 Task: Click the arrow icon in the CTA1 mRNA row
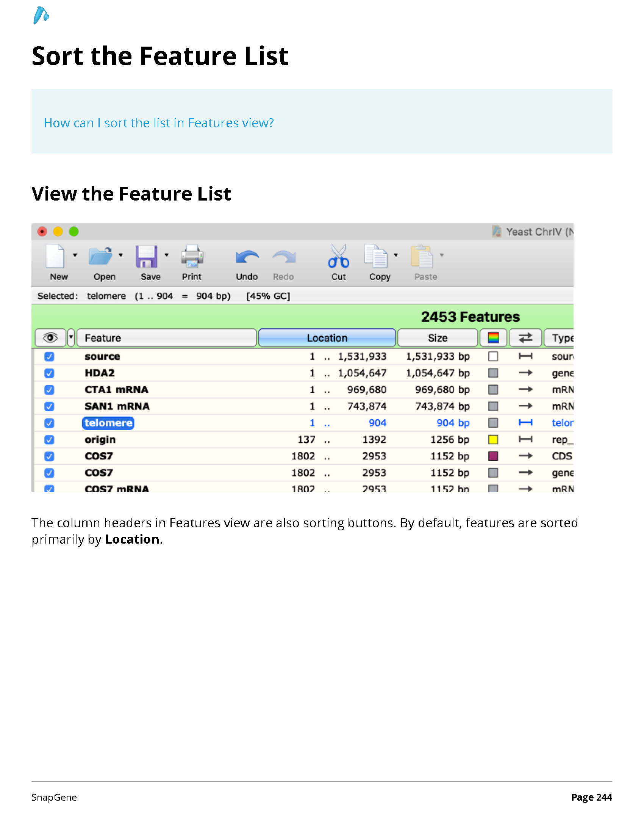(x=525, y=389)
